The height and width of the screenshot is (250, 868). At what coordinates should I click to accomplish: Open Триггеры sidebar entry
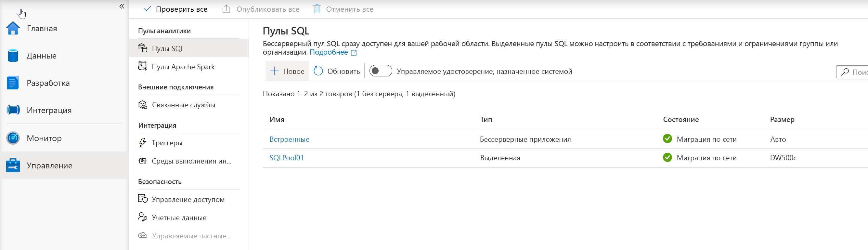(x=167, y=143)
